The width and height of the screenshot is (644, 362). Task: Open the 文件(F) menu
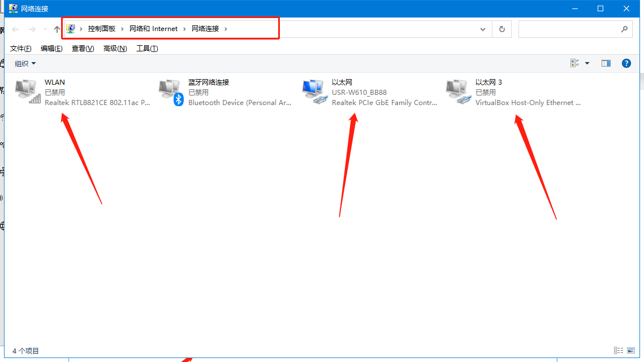pyautogui.click(x=21, y=49)
